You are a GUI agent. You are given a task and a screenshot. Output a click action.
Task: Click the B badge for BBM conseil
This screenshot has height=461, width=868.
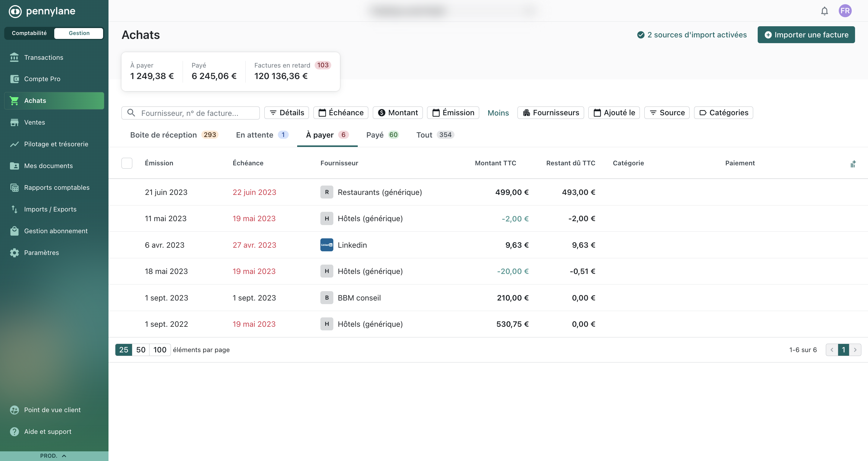(x=326, y=297)
